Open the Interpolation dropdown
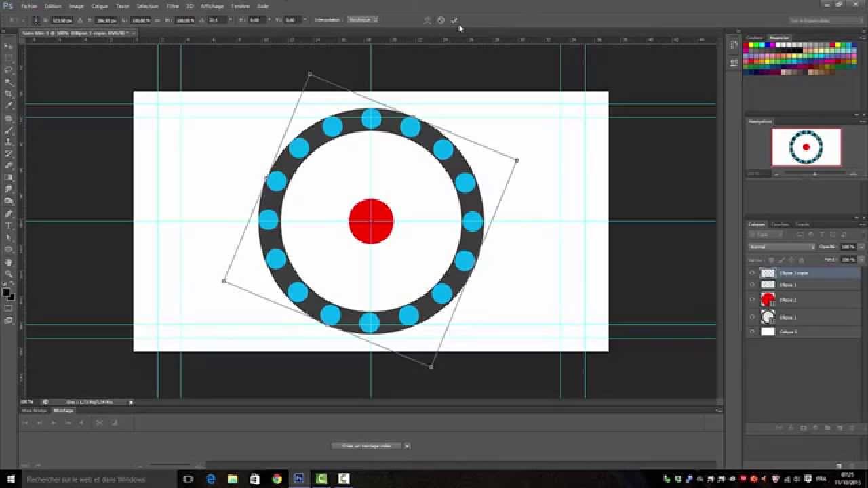Image resolution: width=868 pixels, height=488 pixels. point(363,20)
